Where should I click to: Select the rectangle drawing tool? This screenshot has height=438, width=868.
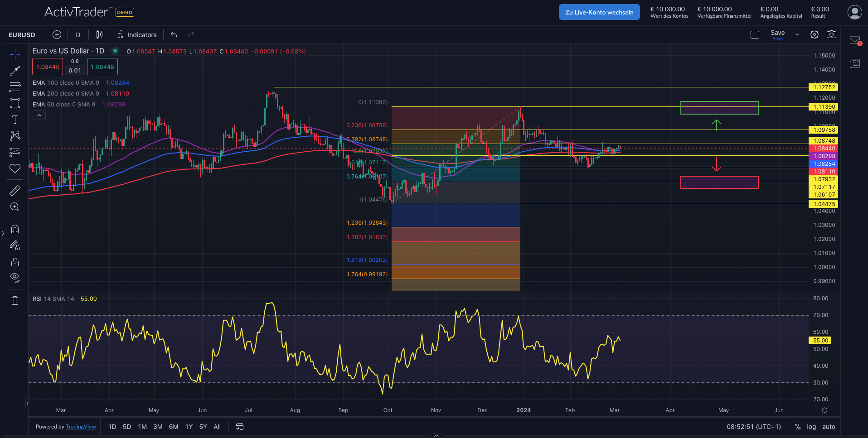(x=15, y=103)
